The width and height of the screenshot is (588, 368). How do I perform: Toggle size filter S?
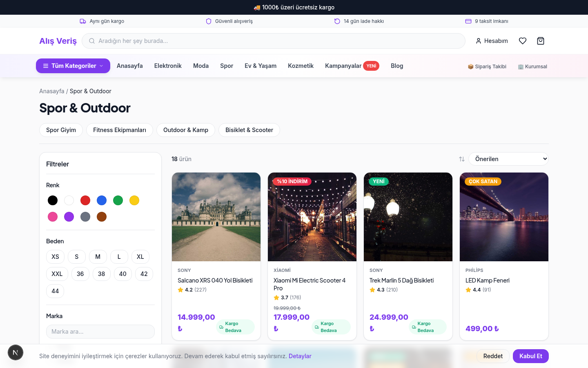tap(77, 257)
